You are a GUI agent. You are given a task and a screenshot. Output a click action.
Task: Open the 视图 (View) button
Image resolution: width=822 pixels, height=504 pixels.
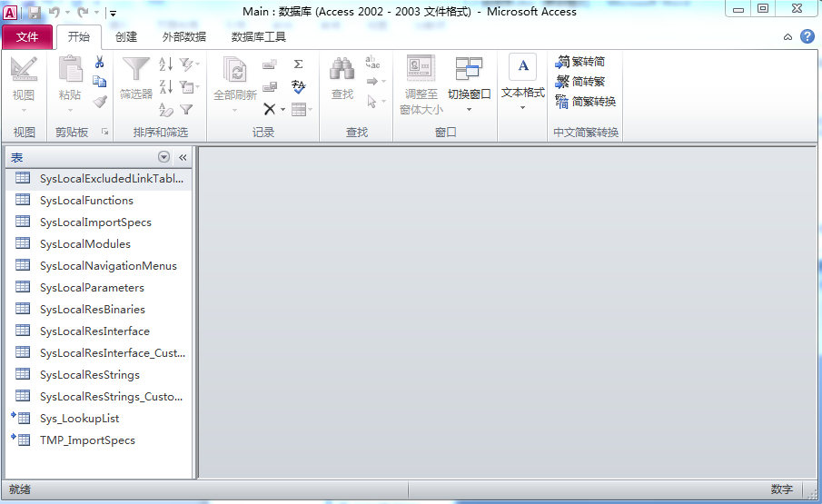coord(24,84)
